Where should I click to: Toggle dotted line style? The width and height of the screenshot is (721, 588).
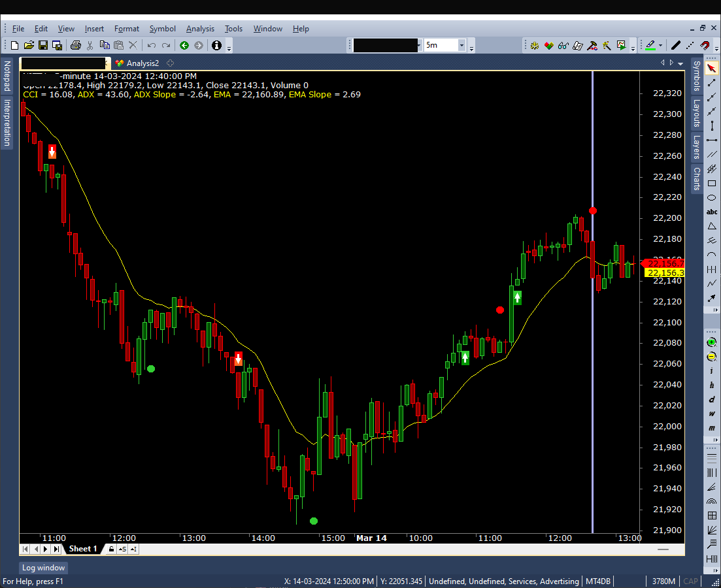pyautogui.click(x=690, y=45)
